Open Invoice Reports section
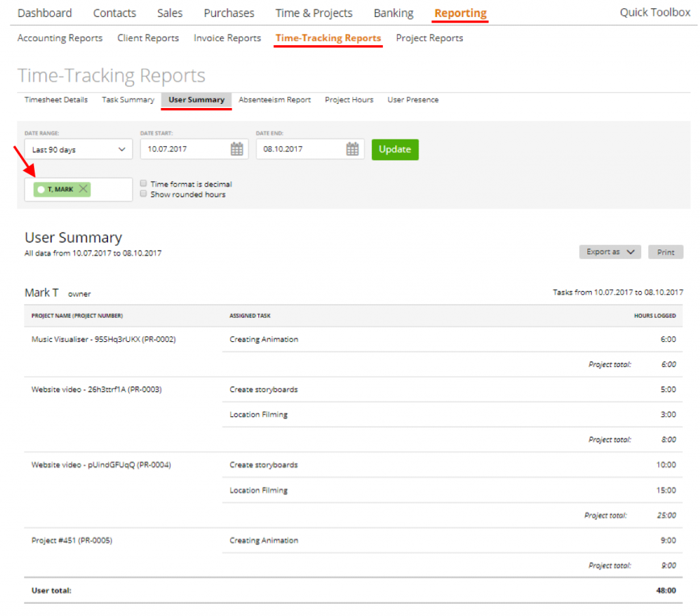Screen dimensions: 700x616 tap(227, 38)
